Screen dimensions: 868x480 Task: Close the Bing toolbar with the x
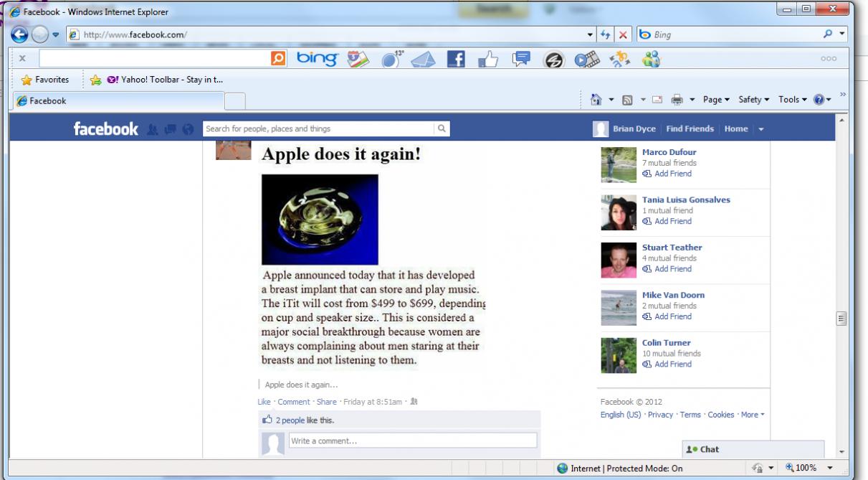tap(22, 59)
